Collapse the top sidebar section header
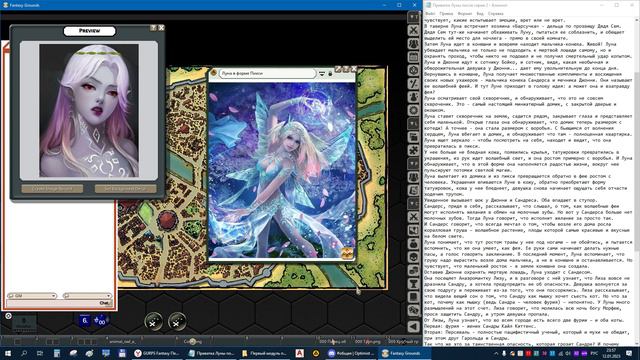This screenshot has width=640, height=360. [413, 17]
